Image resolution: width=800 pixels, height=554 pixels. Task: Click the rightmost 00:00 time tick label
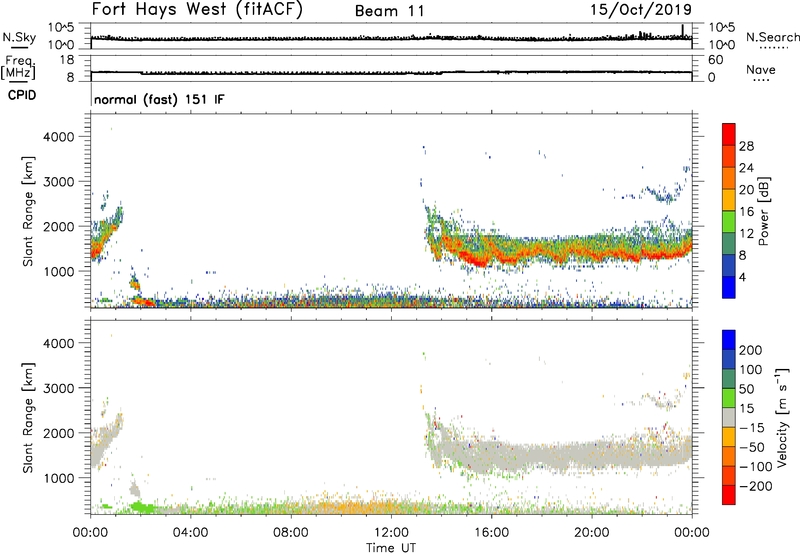tap(692, 533)
